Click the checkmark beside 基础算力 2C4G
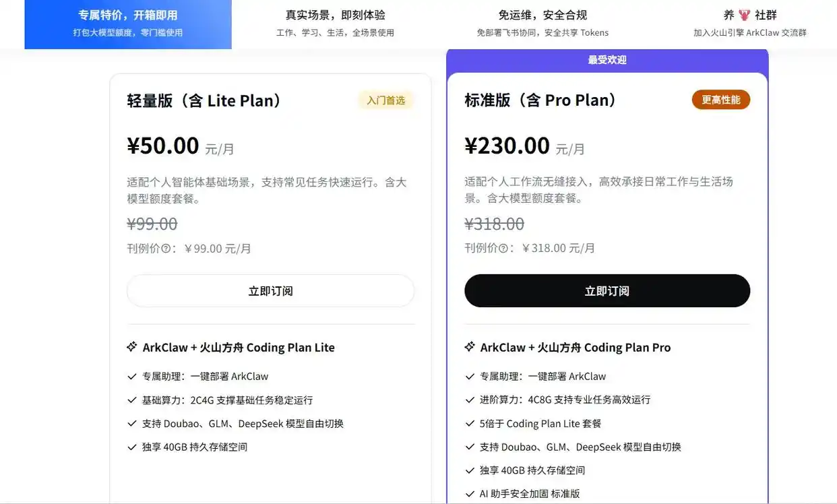The width and height of the screenshot is (837, 504). [x=132, y=400]
